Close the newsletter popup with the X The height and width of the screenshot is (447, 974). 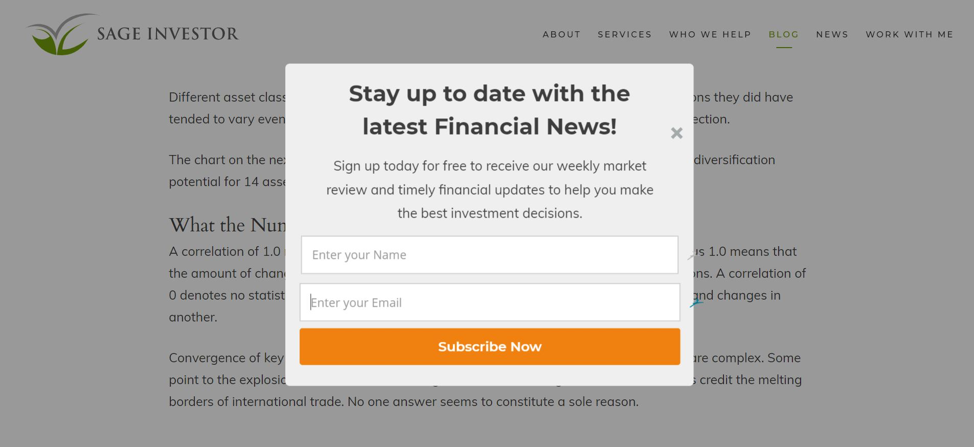click(677, 133)
